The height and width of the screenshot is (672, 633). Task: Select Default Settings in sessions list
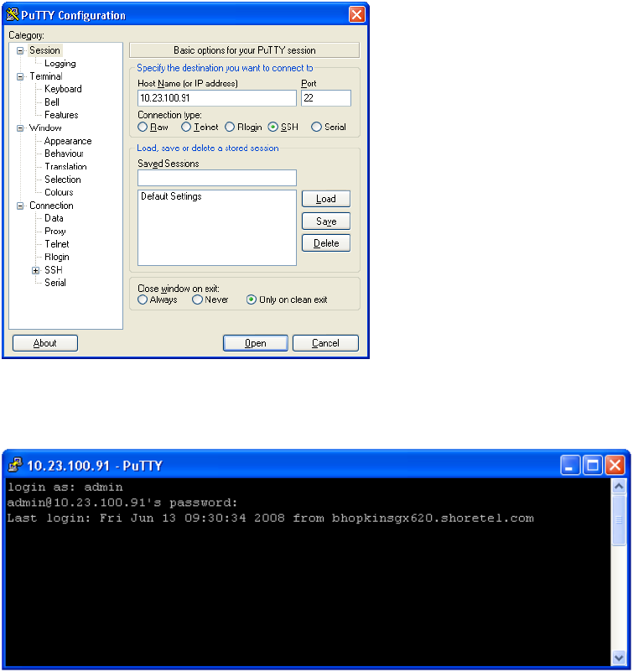171,196
